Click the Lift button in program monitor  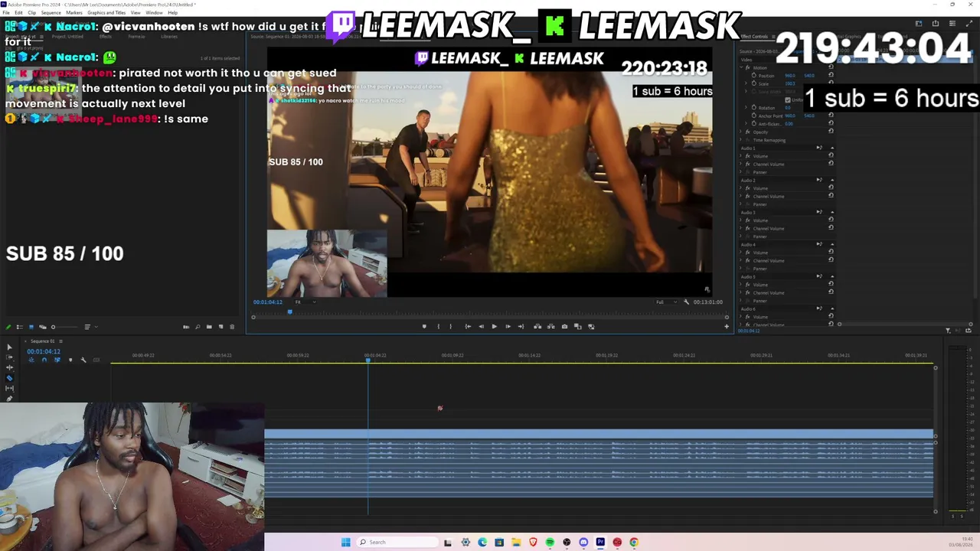click(x=537, y=327)
